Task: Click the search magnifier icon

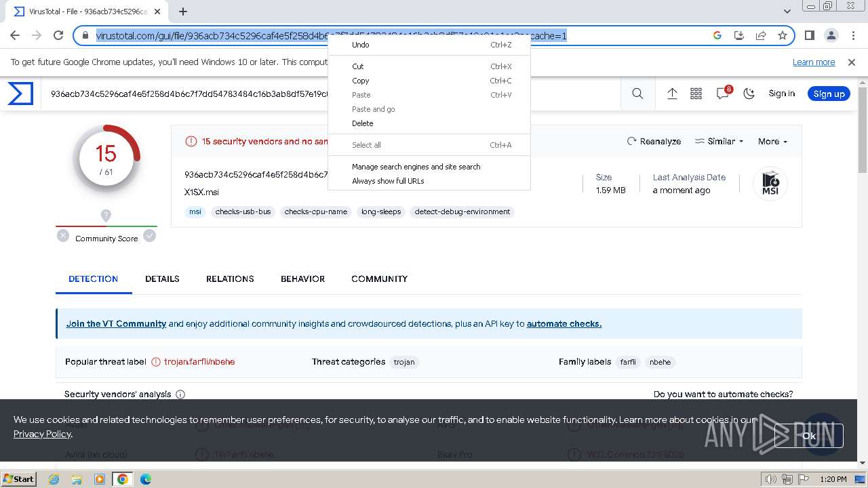Action: point(637,94)
